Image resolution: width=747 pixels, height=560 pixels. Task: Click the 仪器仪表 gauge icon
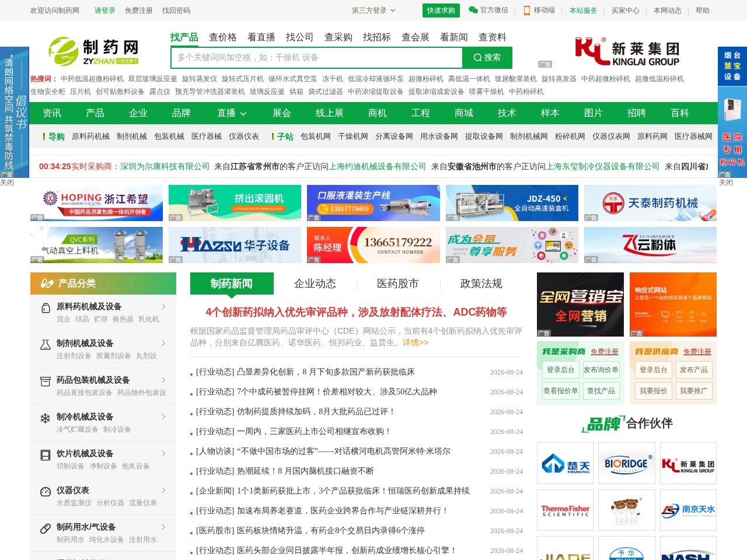tap(46, 492)
